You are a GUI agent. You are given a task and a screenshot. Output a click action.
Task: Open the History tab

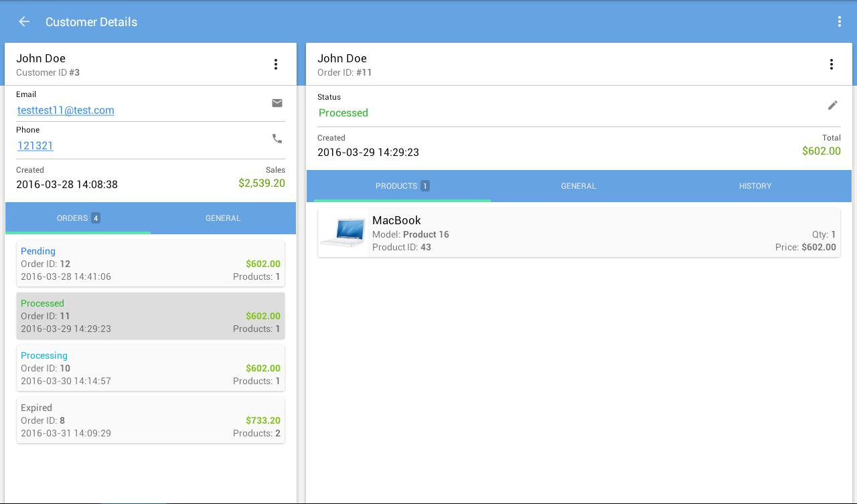755,186
